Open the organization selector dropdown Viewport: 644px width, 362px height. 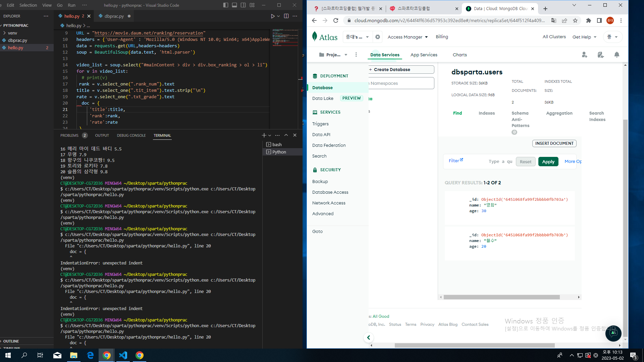click(358, 37)
